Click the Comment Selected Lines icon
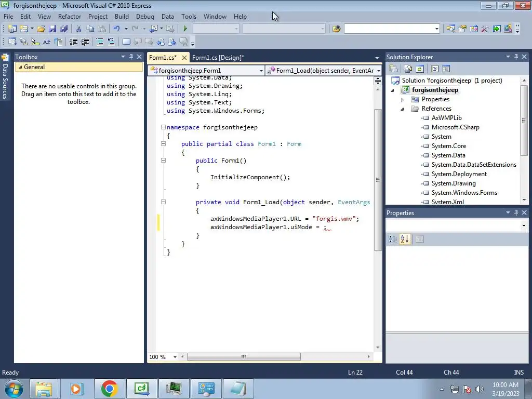This screenshot has height=399, width=532. [x=100, y=42]
